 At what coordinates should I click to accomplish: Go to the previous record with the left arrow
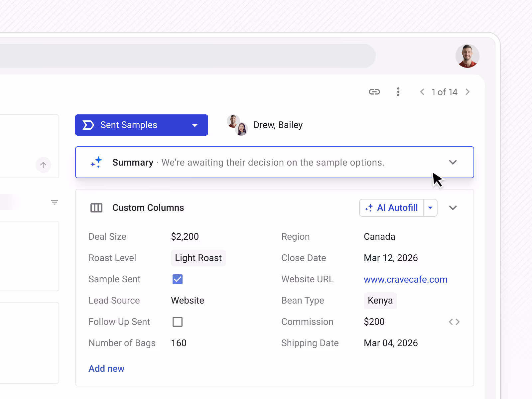click(422, 92)
